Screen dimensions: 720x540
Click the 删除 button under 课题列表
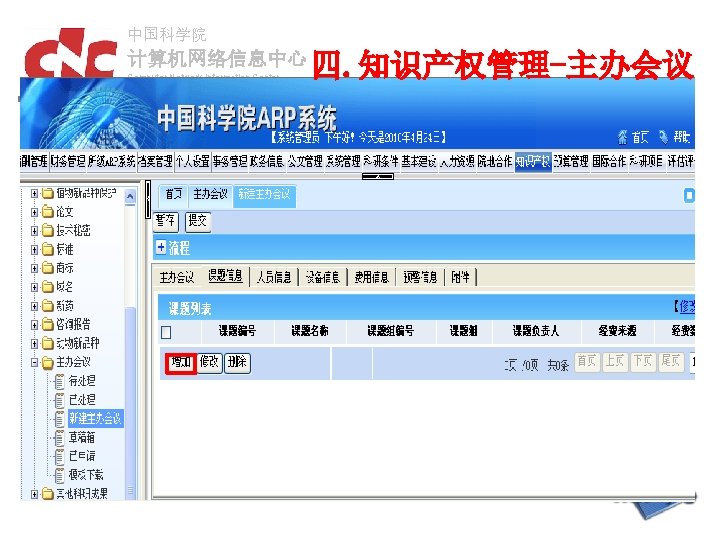point(237,363)
